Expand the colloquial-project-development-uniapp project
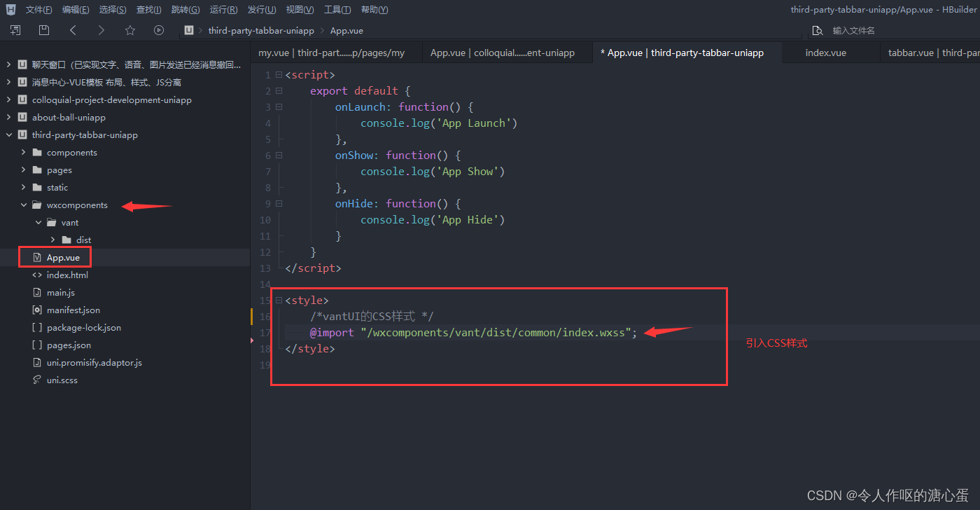 [x=8, y=99]
